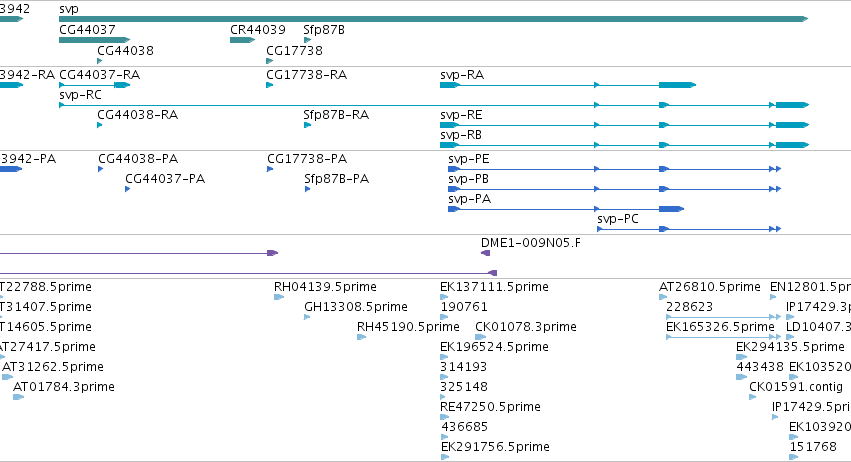
Task: Click the svp-PA protein feature
Action: pos(566,209)
